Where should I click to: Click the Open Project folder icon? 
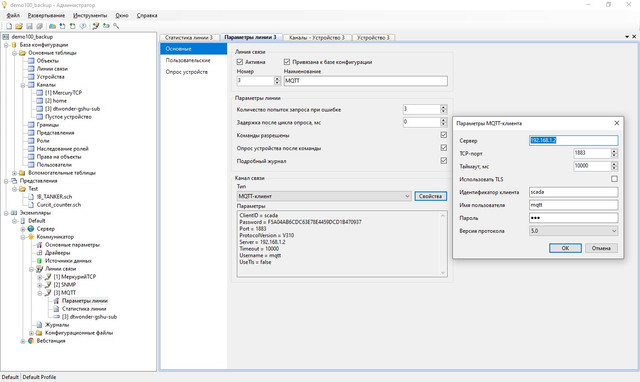[19, 26]
